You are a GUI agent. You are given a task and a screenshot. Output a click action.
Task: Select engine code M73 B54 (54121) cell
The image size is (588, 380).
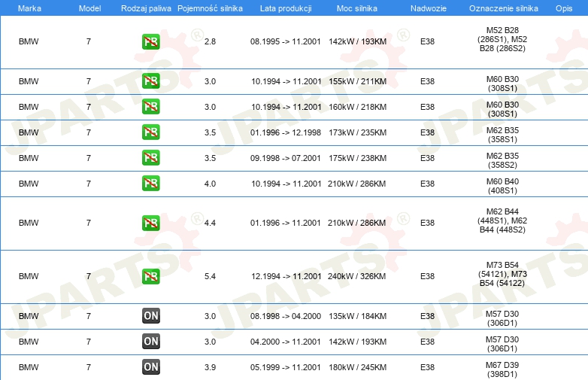502,274
